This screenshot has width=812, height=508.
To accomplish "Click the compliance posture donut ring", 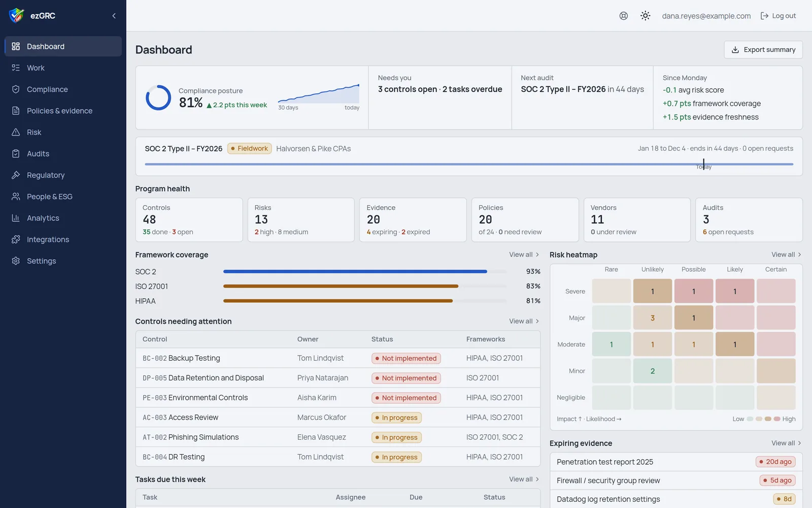I will (x=158, y=98).
